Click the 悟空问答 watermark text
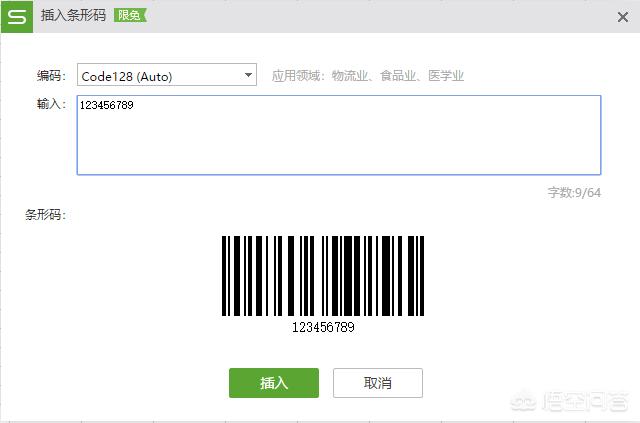640x423 pixels. 586,402
